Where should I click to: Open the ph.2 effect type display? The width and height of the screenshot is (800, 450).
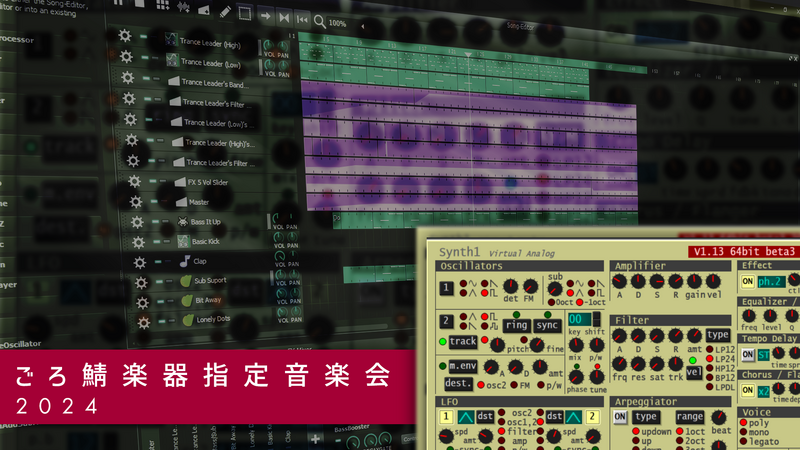[x=771, y=281]
